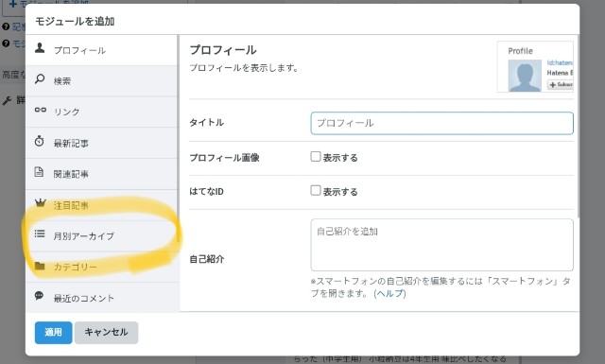Click the settings panel scrollbar
Viewport: 605px width, 364px height.
click(578, 126)
